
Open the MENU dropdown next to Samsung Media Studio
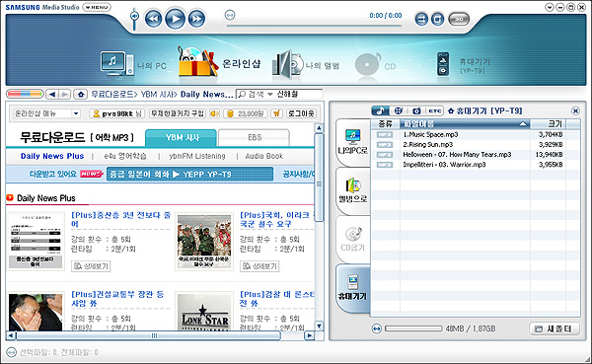click(x=97, y=7)
